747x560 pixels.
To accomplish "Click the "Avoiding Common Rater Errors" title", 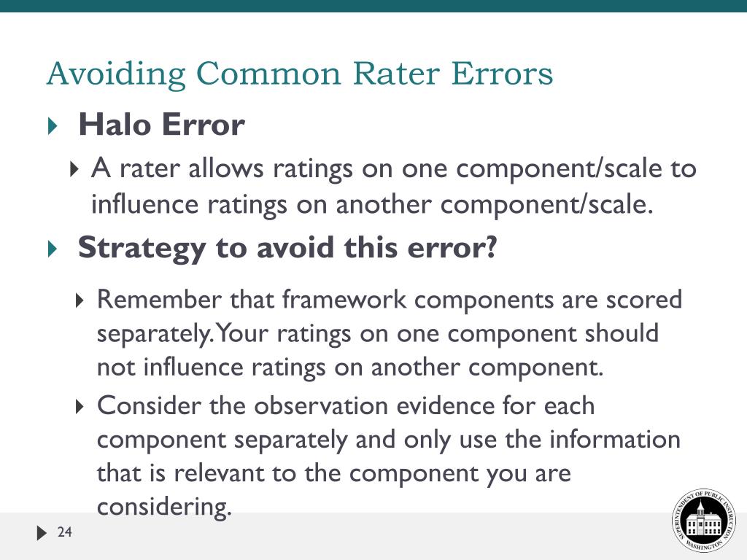I will coord(299,74).
